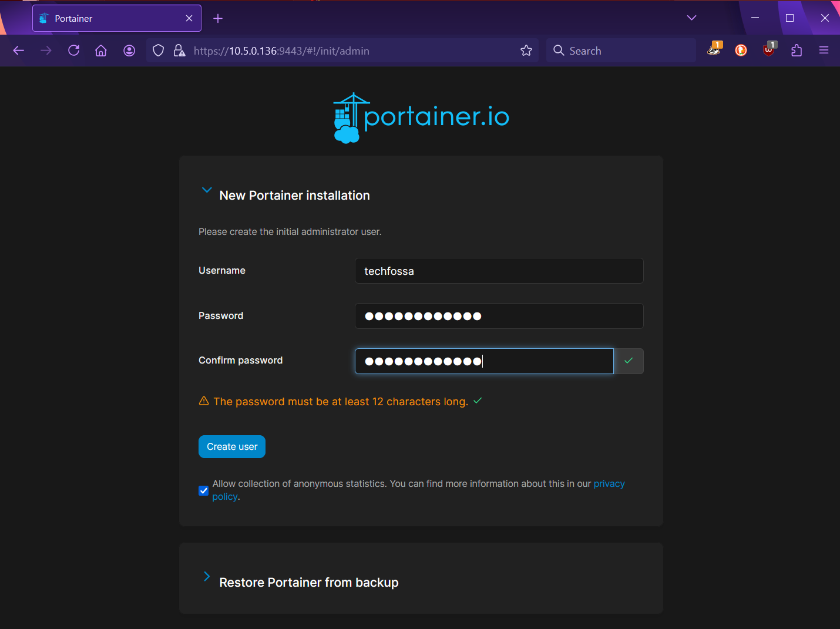This screenshot has width=840, height=629.
Task: Collapse the New Portainer installation section
Action: pyautogui.click(x=207, y=190)
